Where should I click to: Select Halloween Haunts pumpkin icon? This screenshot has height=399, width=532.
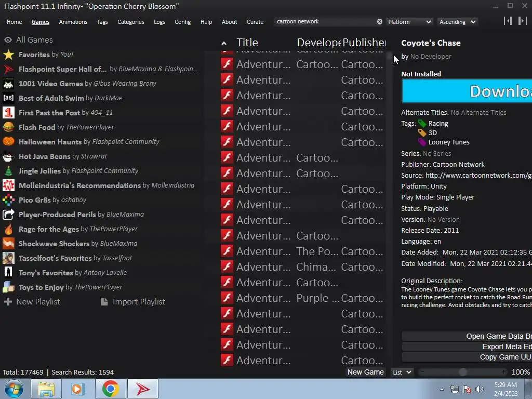8,141
